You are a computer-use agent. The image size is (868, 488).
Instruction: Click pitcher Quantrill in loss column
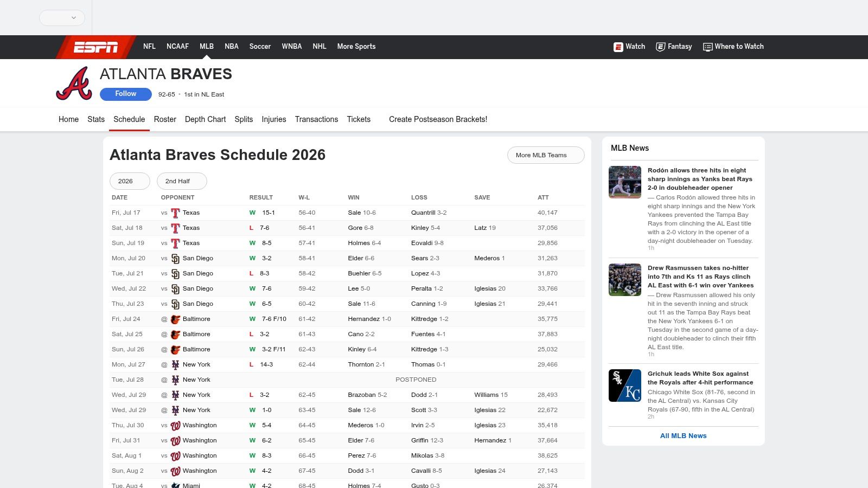click(423, 213)
